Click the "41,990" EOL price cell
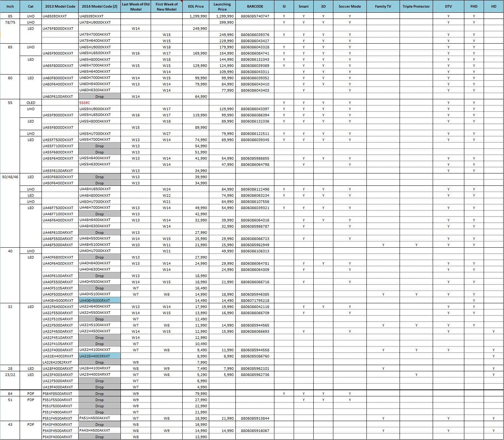 point(196,159)
